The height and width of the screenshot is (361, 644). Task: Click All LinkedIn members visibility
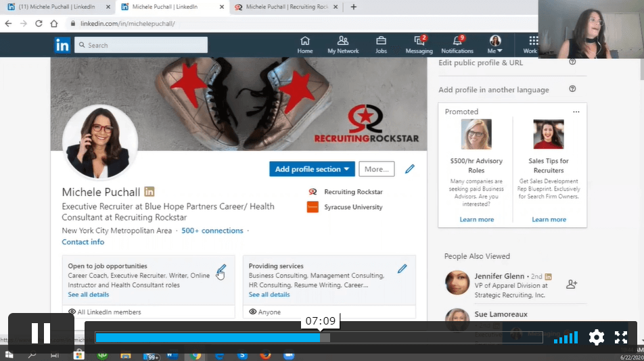point(105,312)
